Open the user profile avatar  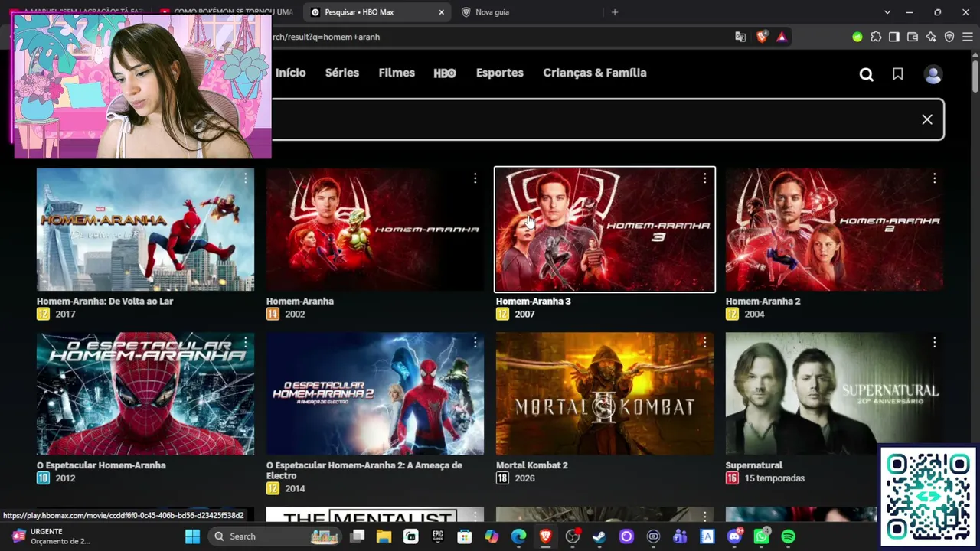coord(933,74)
